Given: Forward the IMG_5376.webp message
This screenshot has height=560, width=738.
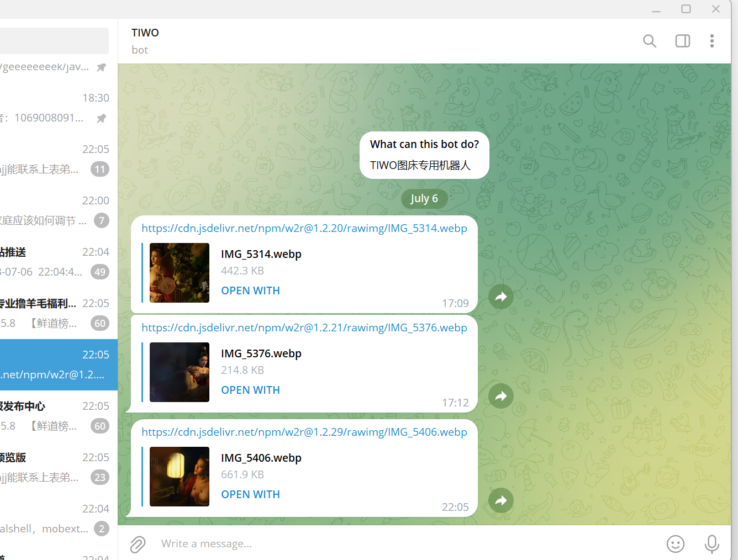Looking at the screenshot, I should (x=501, y=396).
